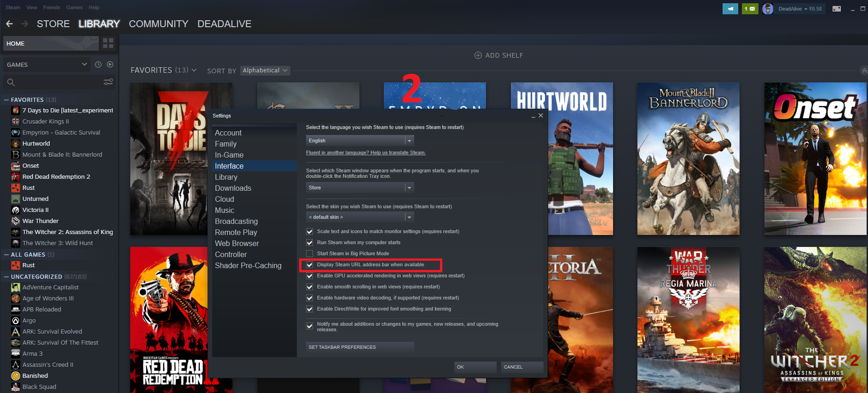Toggle Scale text and icons checkbox
This screenshot has width=868, height=393.
pos(310,231)
